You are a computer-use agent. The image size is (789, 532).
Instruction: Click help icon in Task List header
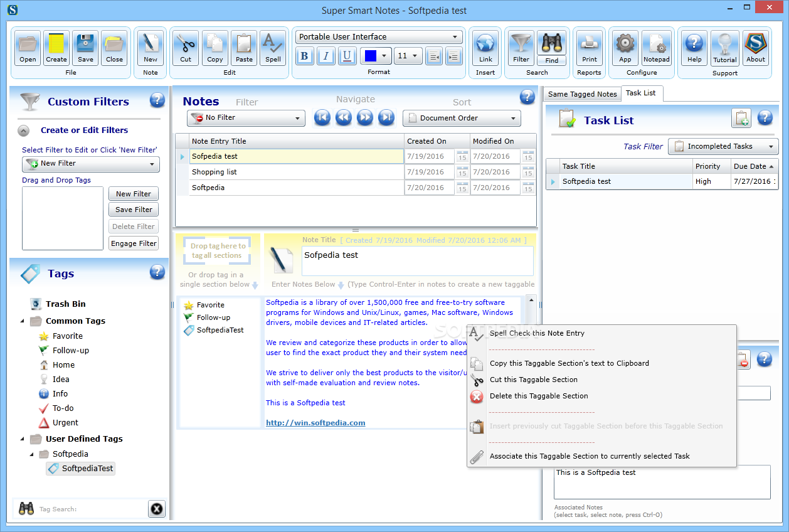coord(765,117)
